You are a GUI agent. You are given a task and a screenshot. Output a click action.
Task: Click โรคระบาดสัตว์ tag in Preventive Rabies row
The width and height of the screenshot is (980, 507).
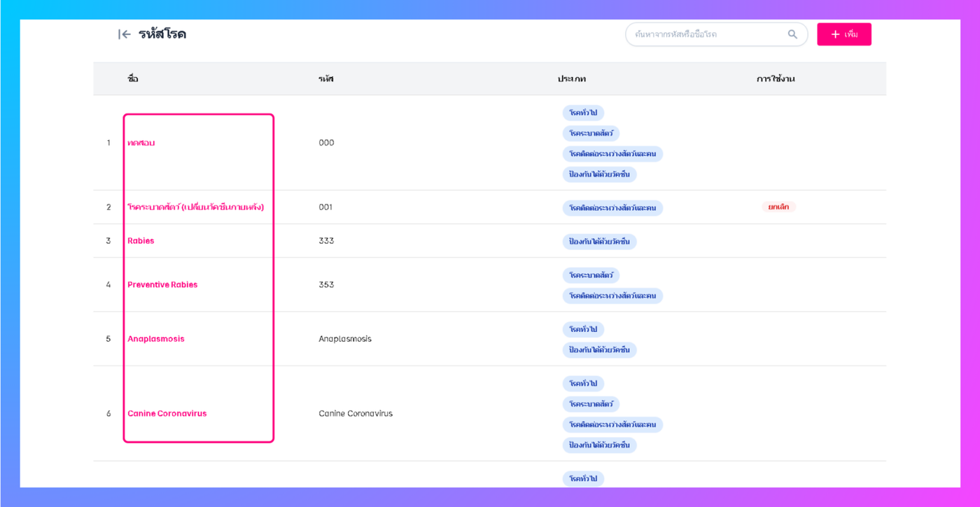coord(591,275)
